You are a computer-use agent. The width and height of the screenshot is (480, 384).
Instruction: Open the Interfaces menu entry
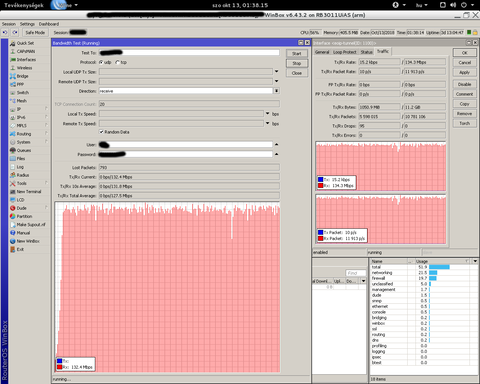click(x=26, y=60)
